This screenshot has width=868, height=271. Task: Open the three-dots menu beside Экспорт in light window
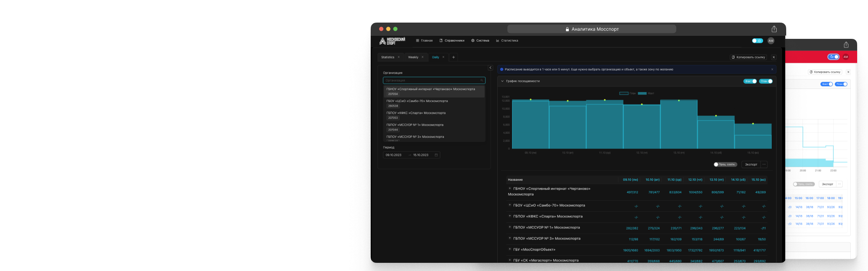click(840, 184)
